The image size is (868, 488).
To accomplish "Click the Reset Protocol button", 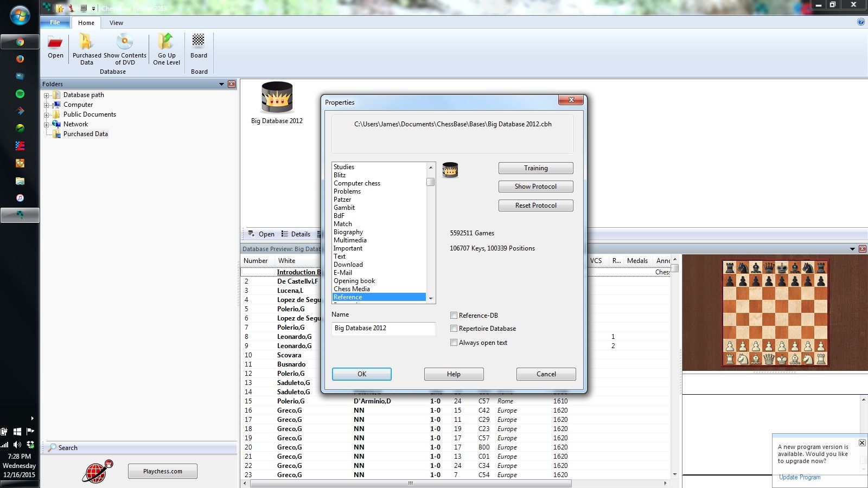I will pyautogui.click(x=536, y=206).
